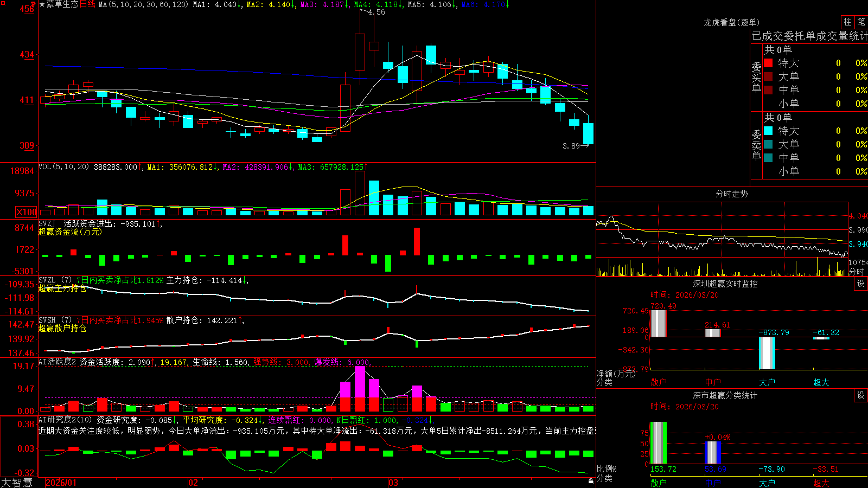The width and height of the screenshot is (868, 488).
Task: Select the 分时走势 panel header
Action: pyautogui.click(x=731, y=194)
